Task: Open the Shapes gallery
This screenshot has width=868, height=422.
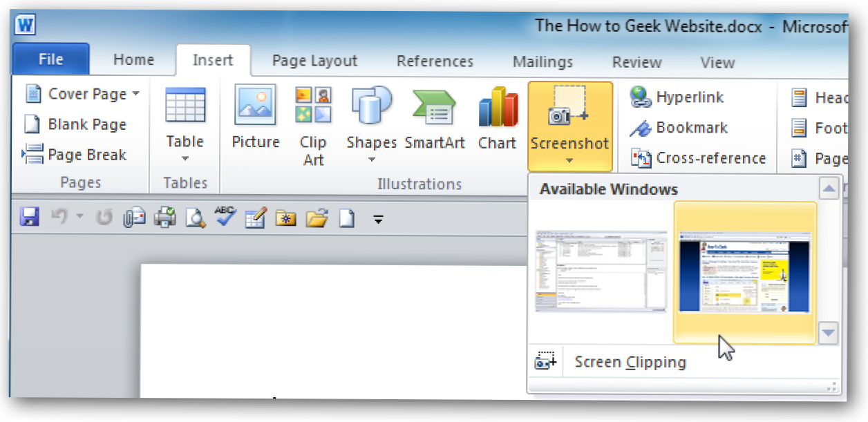Action: click(371, 126)
